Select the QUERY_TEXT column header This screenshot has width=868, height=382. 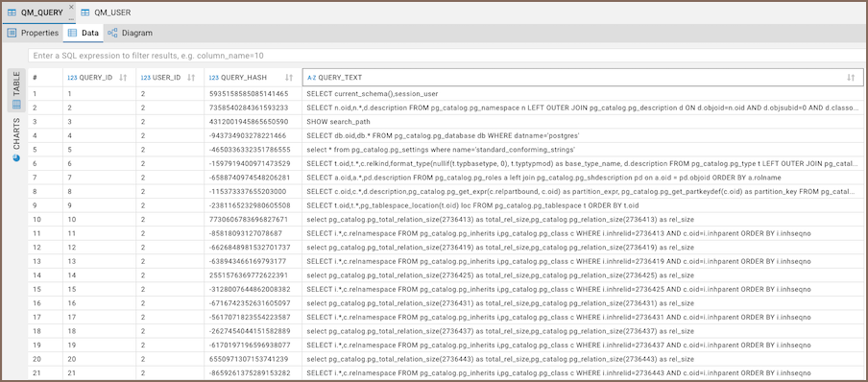(x=583, y=78)
